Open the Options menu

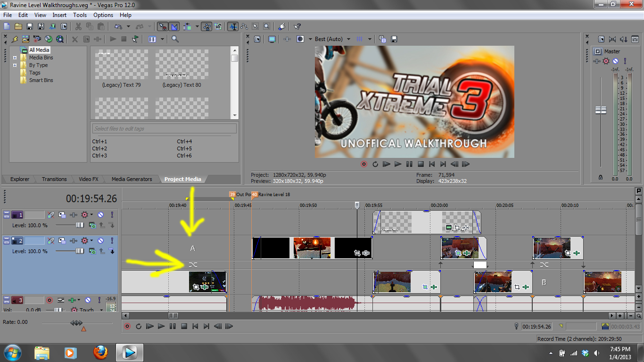[x=103, y=15]
